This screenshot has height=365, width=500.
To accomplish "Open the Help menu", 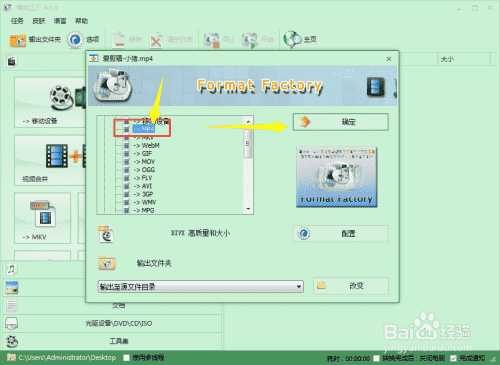I will click(x=82, y=21).
